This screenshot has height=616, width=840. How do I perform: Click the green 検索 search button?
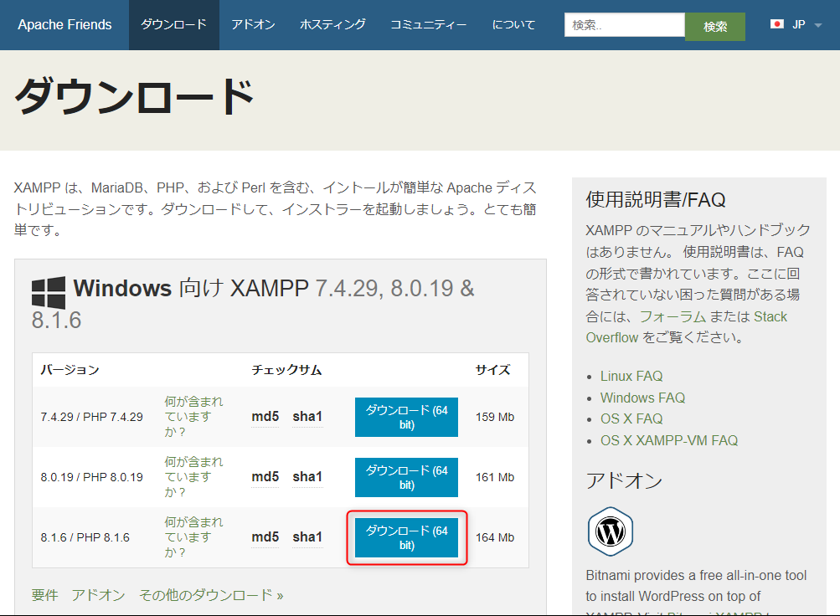point(715,26)
